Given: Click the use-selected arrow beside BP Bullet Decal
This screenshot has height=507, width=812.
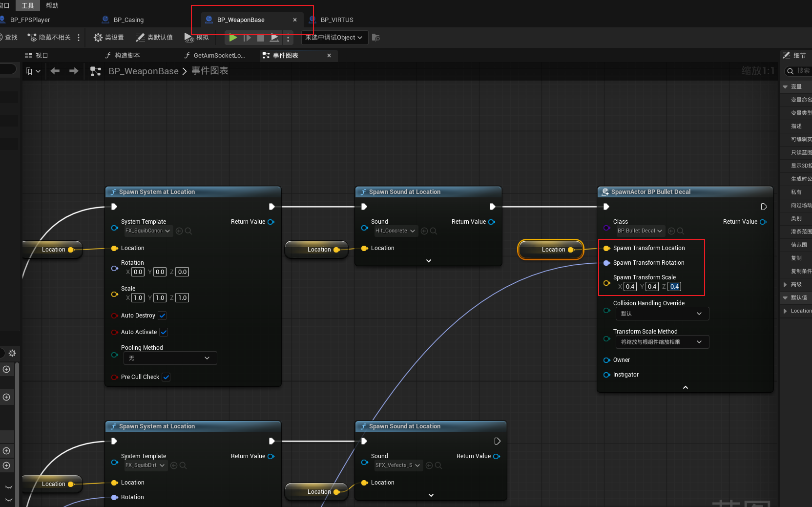Looking at the screenshot, I should pos(671,231).
